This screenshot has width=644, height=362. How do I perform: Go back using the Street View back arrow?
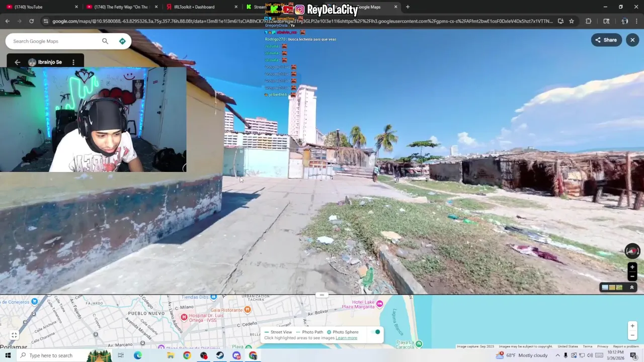tap(17, 62)
